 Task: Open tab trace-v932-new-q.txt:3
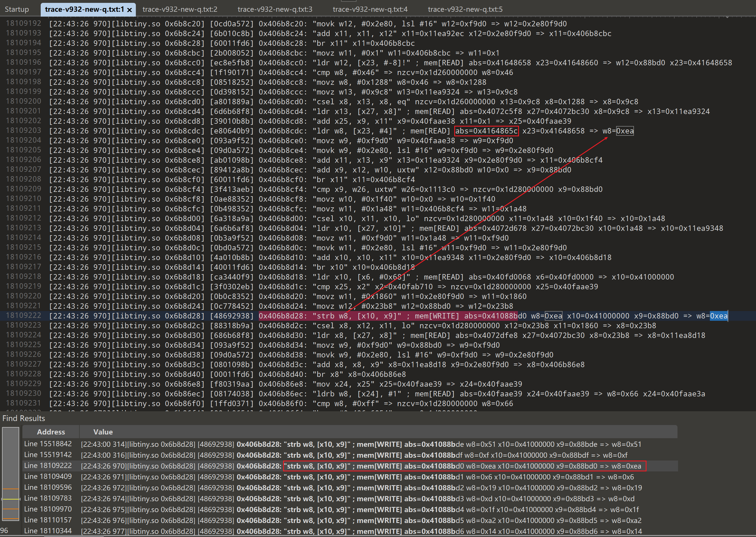pos(275,9)
